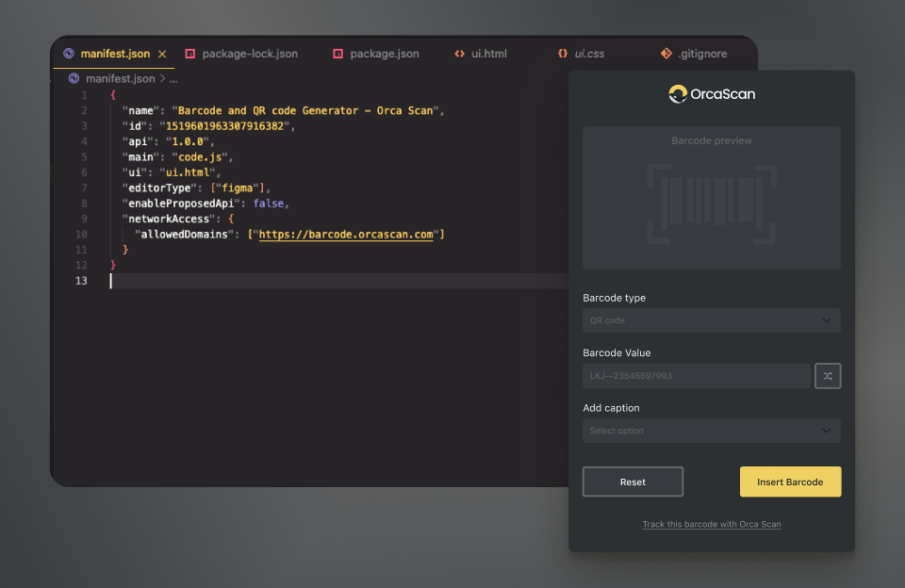Open Track this barcode with Orca Scan link

[x=712, y=524]
